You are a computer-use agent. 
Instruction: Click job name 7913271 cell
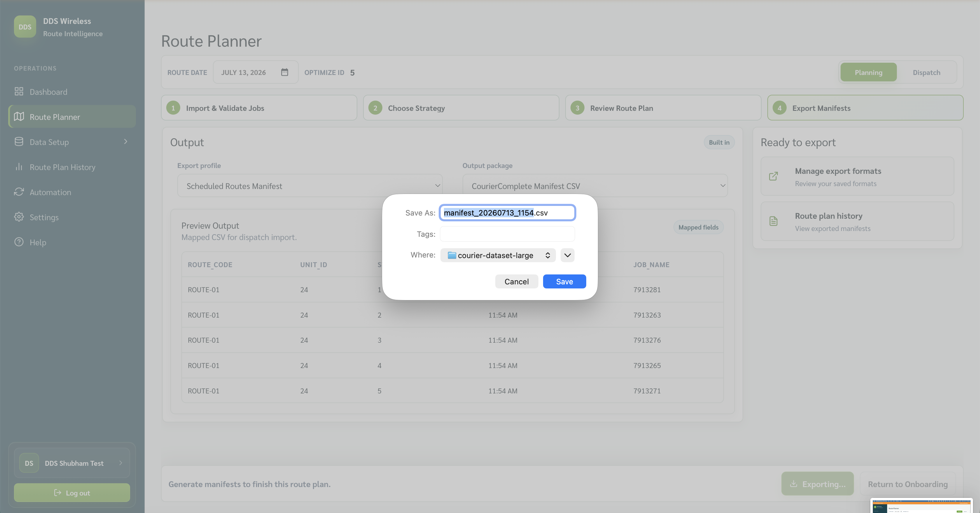point(647,391)
